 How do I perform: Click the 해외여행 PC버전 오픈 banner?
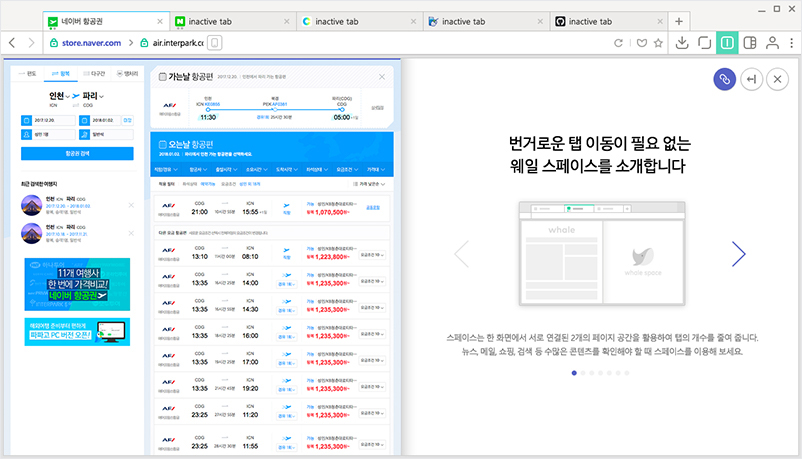(77, 332)
